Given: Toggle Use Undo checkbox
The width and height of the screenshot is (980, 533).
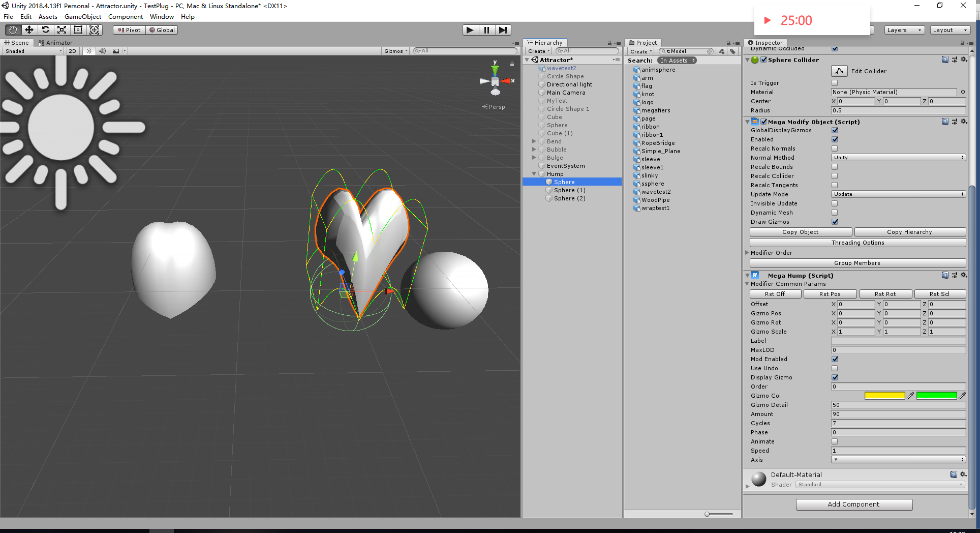Looking at the screenshot, I should [835, 368].
